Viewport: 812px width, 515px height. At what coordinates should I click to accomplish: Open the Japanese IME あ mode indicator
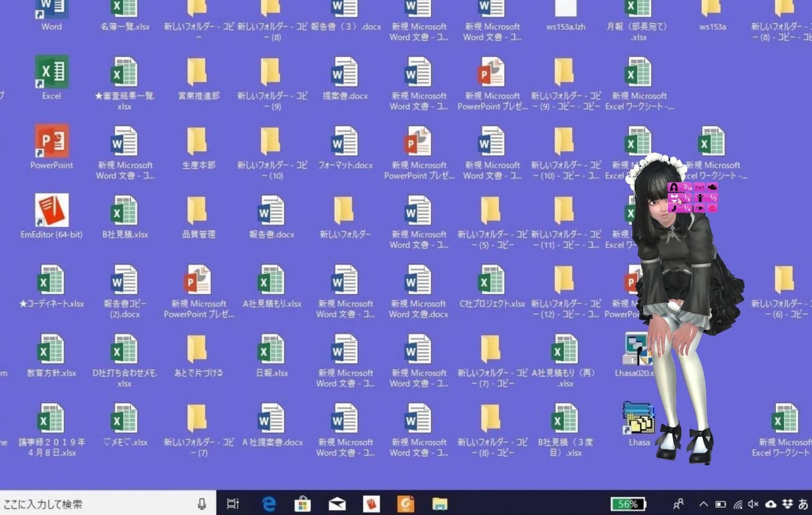pyautogui.click(x=803, y=504)
